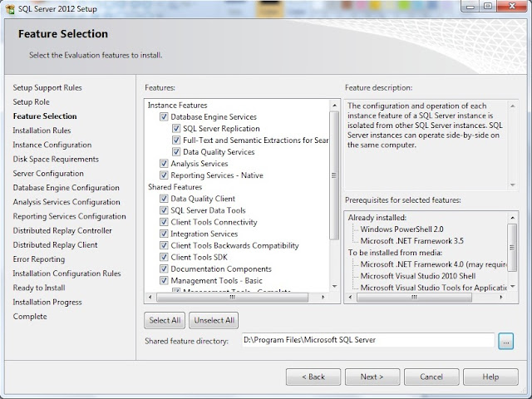Viewport: 532px width, 399px height.
Task: Select Feature Selection step in sidebar
Action: (x=45, y=116)
